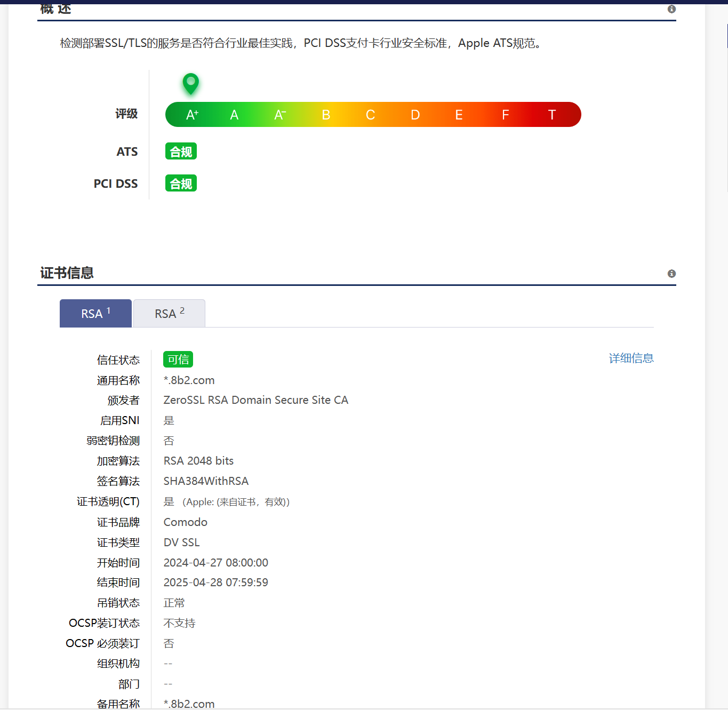The height and width of the screenshot is (710, 728).
Task: Click the SHA384WithRSA signature algorithm value
Action: click(206, 481)
